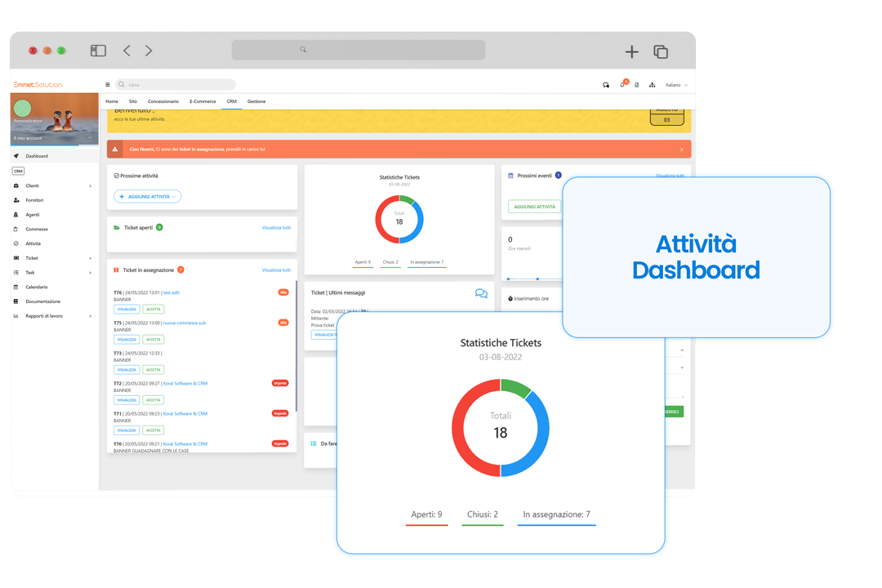This screenshot has height=588, width=882.
Task: Click Visualizza tutti for Ticket aperti
Action: pyautogui.click(x=276, y=228)
